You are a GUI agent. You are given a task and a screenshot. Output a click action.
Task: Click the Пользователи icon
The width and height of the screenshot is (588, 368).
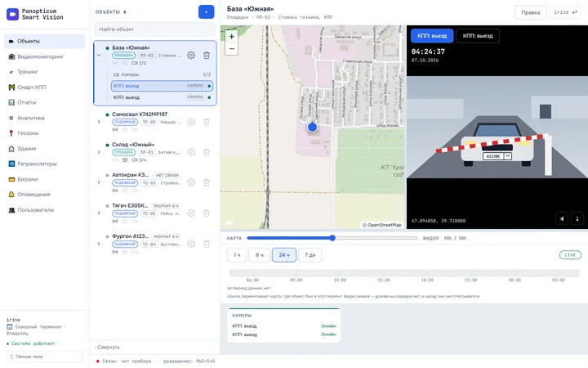tap(11, 210)
